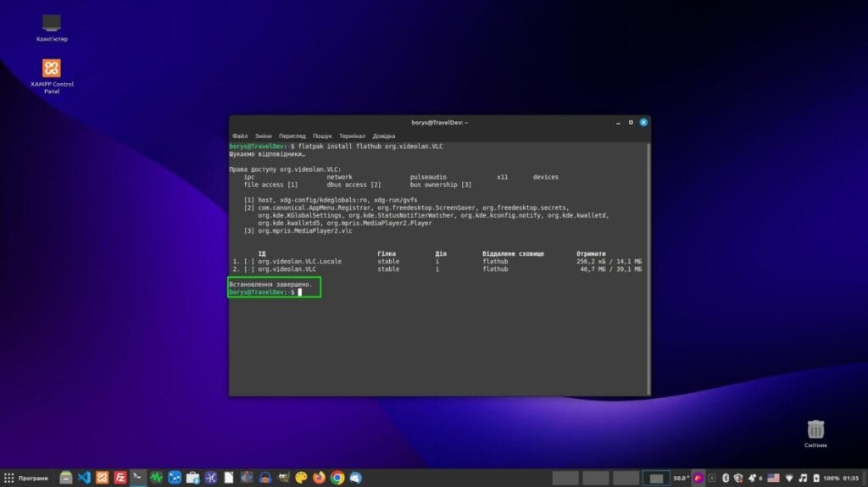Open the blue dotted app icon in panel
This screenshot has height=487, width=868.
[x=175, y=478]
